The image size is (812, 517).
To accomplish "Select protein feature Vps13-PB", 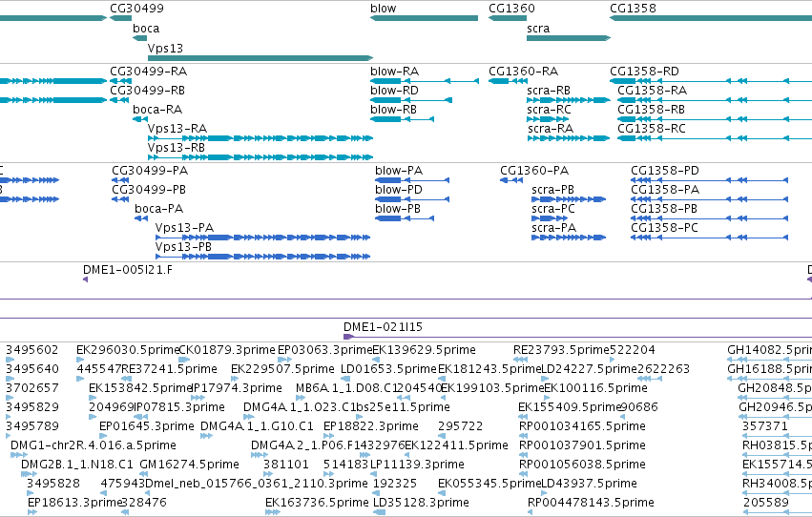I will (263, 257).
